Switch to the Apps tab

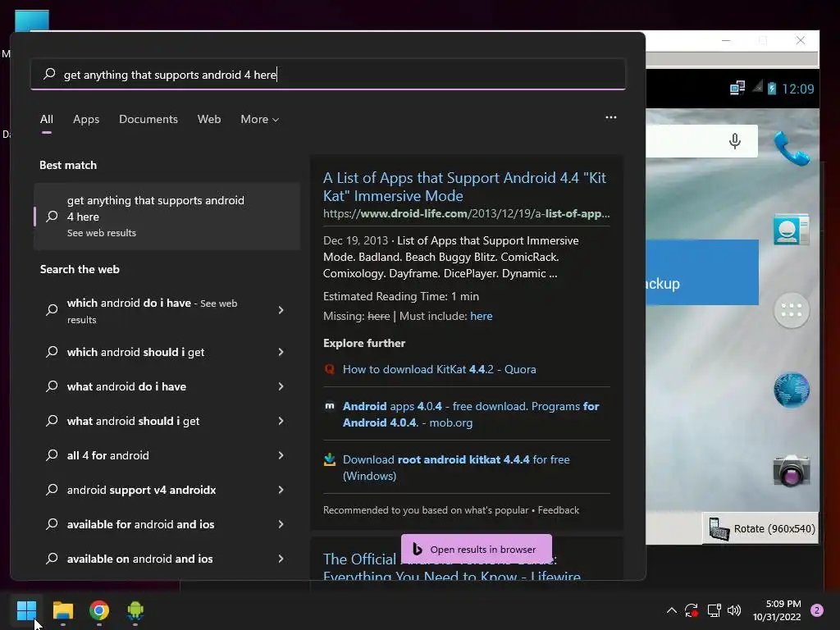coord(86,119)
